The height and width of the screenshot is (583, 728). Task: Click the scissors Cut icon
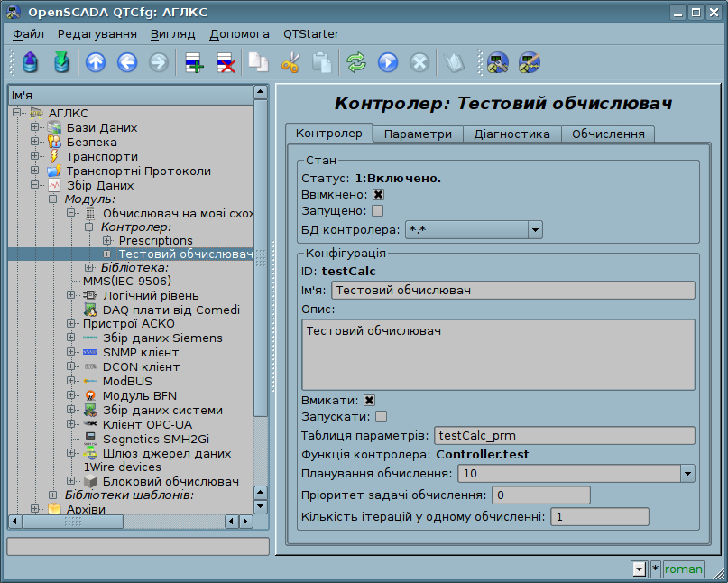290,62
